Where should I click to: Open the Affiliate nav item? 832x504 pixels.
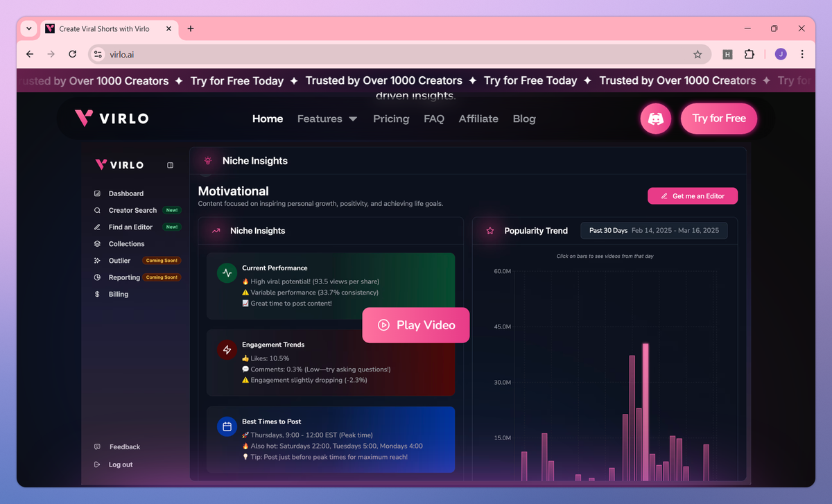pos(478,119)
